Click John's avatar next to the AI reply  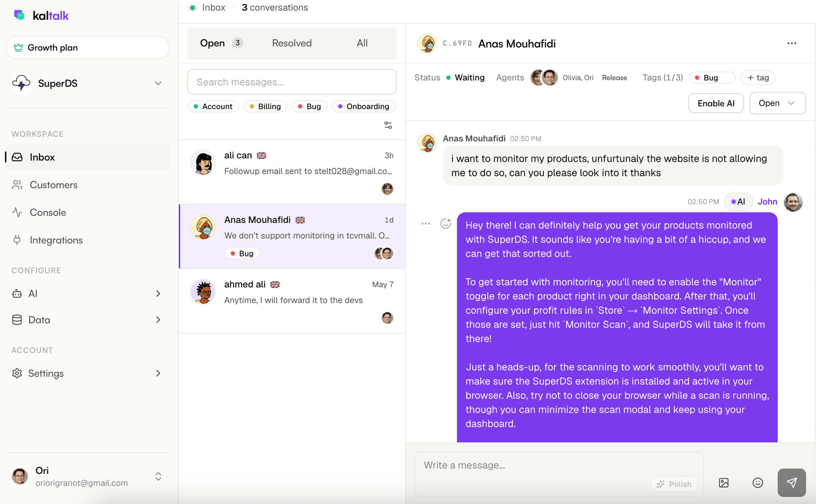[x=793, y=202]
